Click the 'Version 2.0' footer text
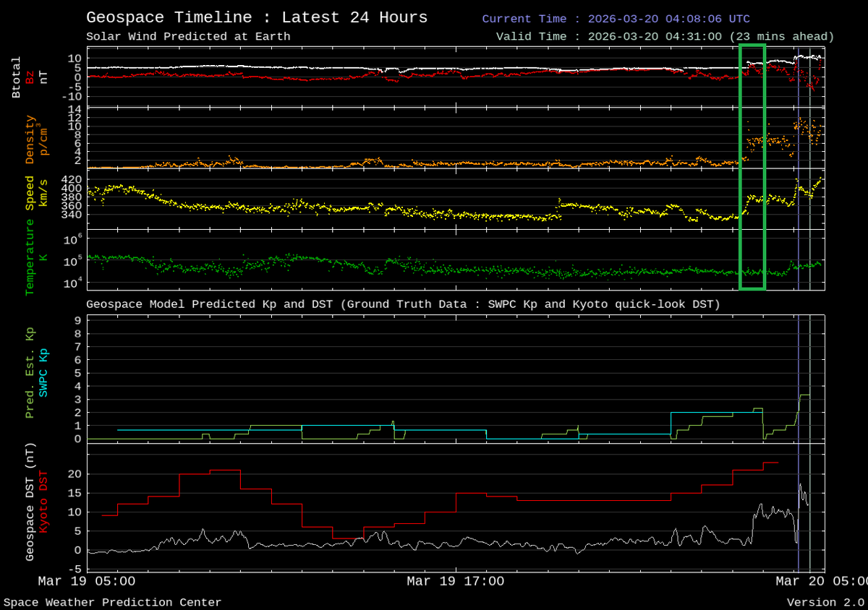868x610 pixels. click(825, 603)
